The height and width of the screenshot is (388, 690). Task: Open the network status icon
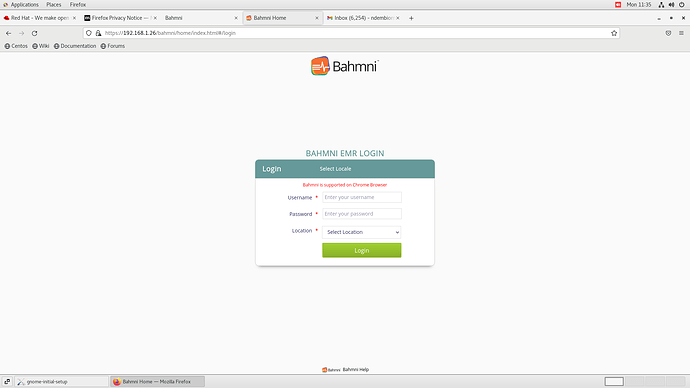pyautogui.click(x=661, y=4)
